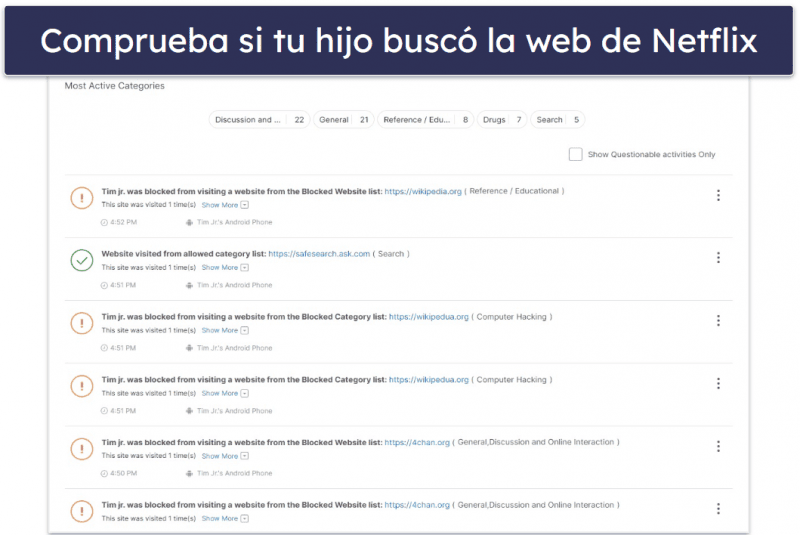Click the Android device icon in the wikipedia.org entry
800x535 pixels.
[189, 222]
